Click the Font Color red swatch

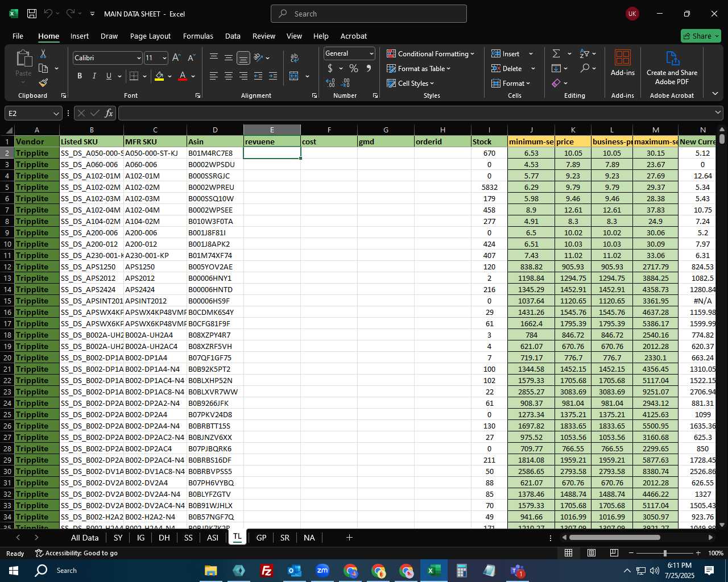coord(183,76)
